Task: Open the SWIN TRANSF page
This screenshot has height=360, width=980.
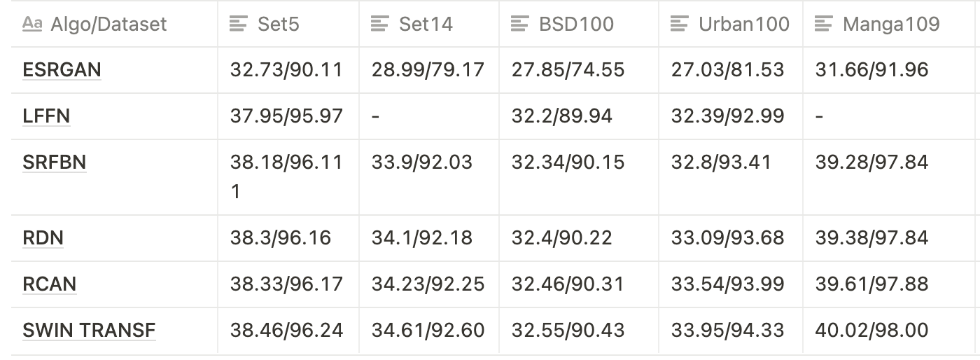Action: click(89, 331)
